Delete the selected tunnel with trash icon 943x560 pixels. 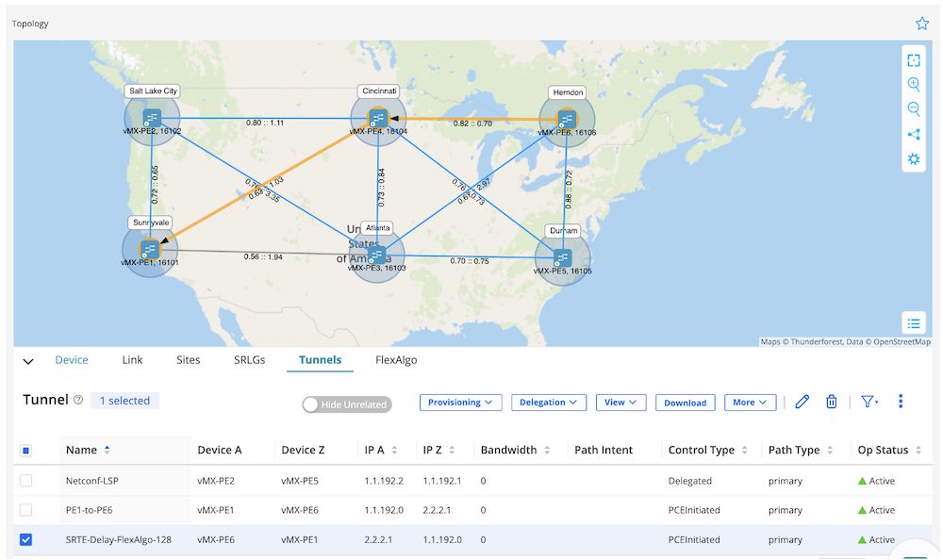coord(831,402)
